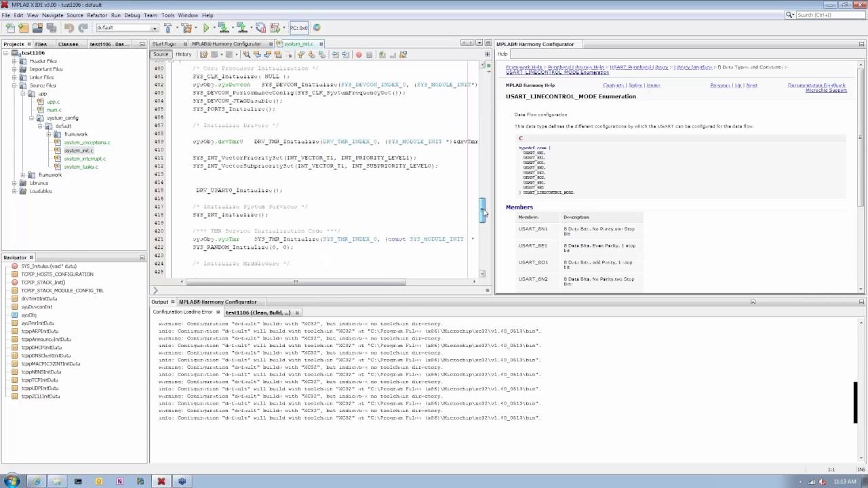The image size is (868, 488).
Task: Expand the Important Files folder
Action: click(x=14, y=69)
